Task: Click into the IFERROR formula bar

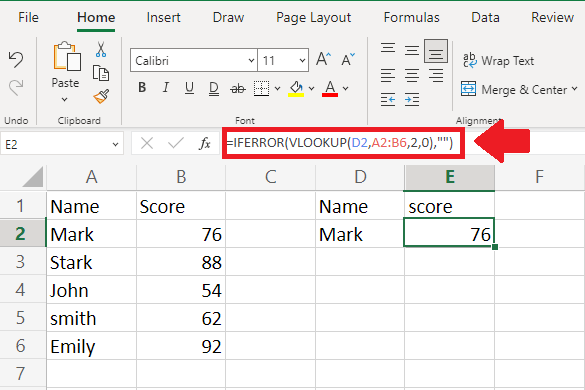Action: click(x=343, y=143)
